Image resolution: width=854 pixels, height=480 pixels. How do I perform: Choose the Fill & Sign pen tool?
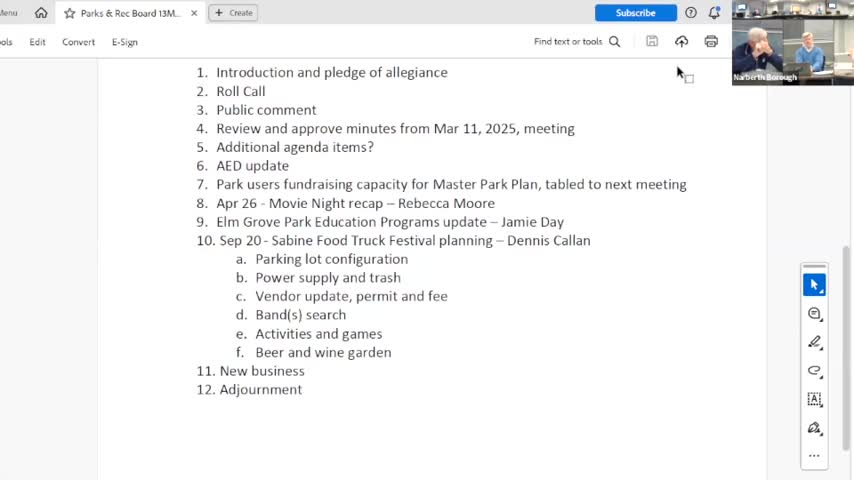click(814, 428)
